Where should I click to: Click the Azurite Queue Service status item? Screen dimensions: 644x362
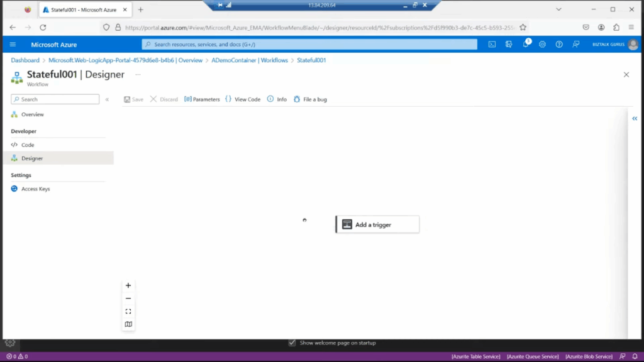click(x=533, y=356)
